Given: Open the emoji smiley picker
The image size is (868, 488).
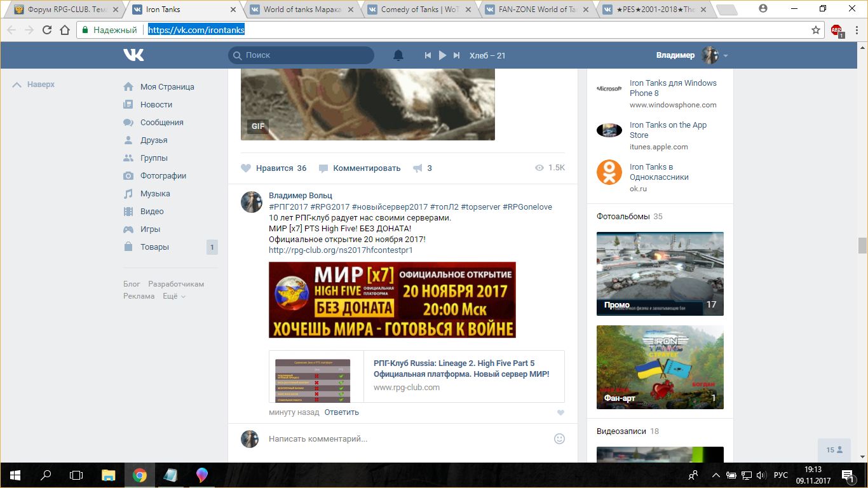Looking at the screenshot, I should tap(559, 438).
